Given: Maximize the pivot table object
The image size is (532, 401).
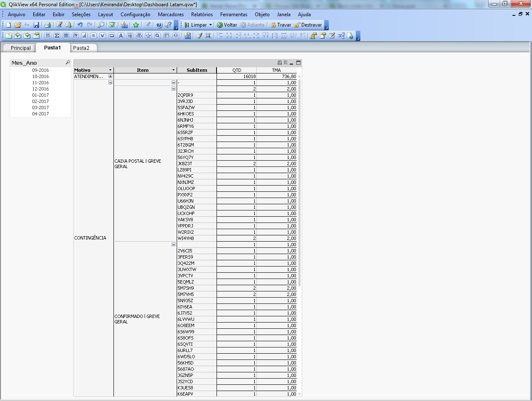Looking at the screenshot, I should [x=298, y=63].
